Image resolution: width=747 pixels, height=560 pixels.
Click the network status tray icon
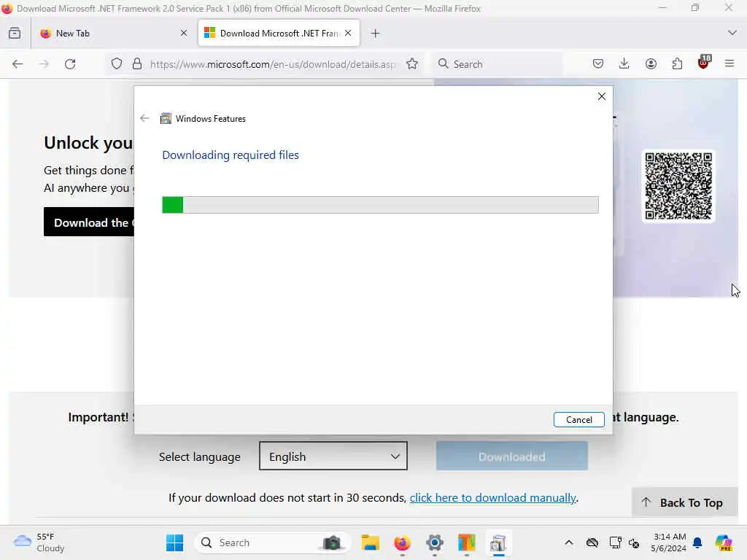(x=634, y=542)
